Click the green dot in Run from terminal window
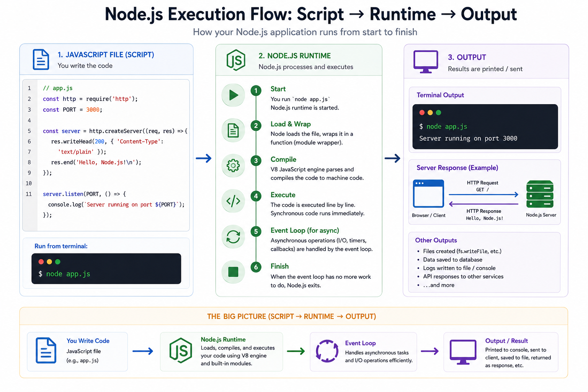 pos(58,262)
